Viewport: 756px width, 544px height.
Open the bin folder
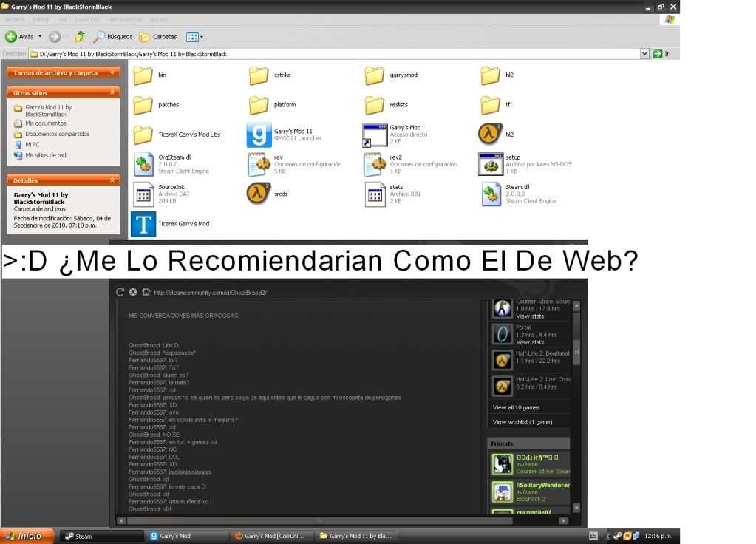tap(143, 75)
